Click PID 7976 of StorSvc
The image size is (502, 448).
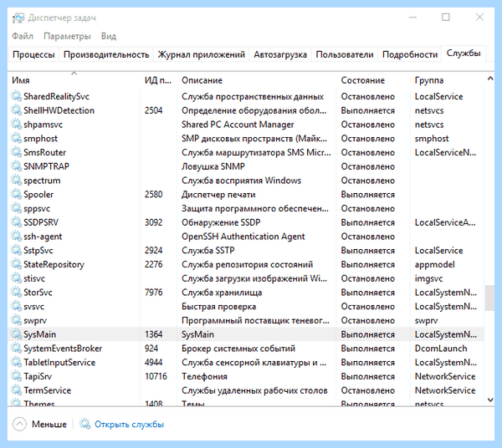click(x=153, y=293)
